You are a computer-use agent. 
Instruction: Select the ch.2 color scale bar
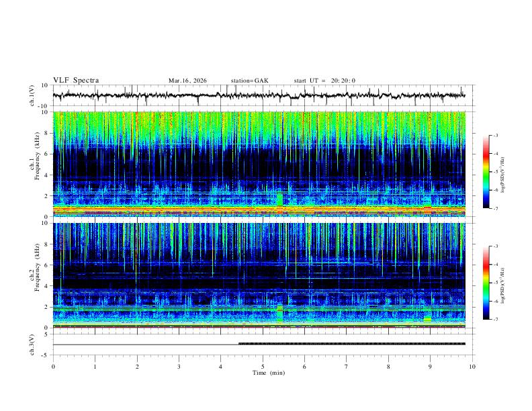click(x=486, y=283)
